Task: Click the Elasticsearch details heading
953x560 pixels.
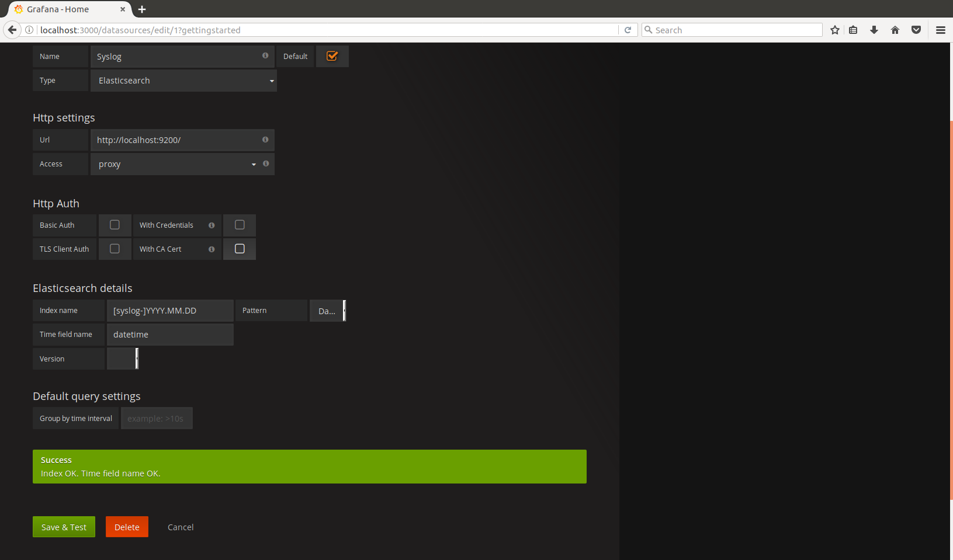Action: (x=82, y=288)
